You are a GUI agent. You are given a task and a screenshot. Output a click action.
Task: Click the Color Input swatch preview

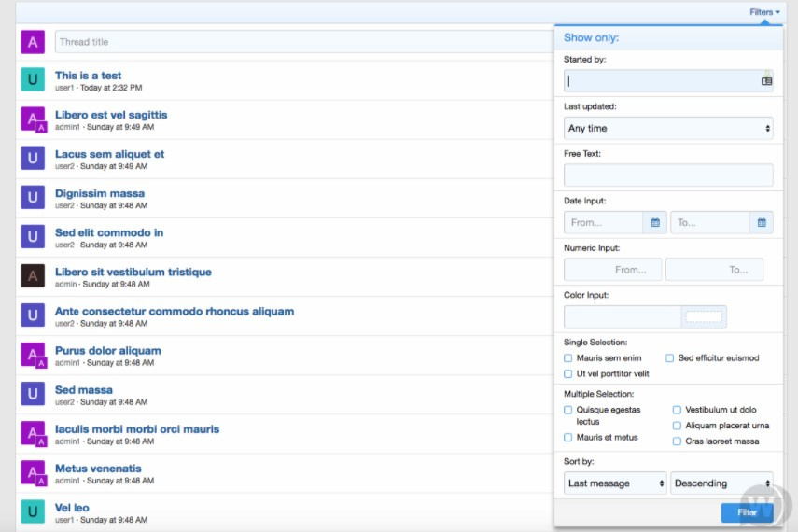click(x=704, y=317)
